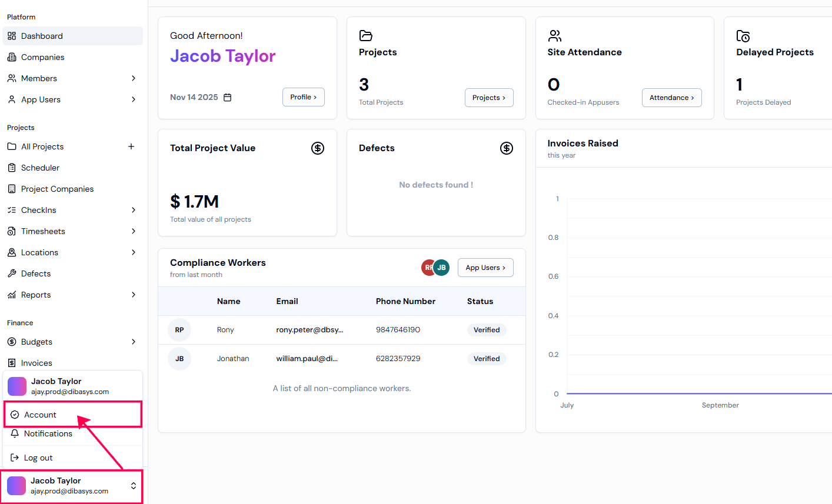
Task: Click the Profile button
Action: pyautogui.click(x=303, y=97)
